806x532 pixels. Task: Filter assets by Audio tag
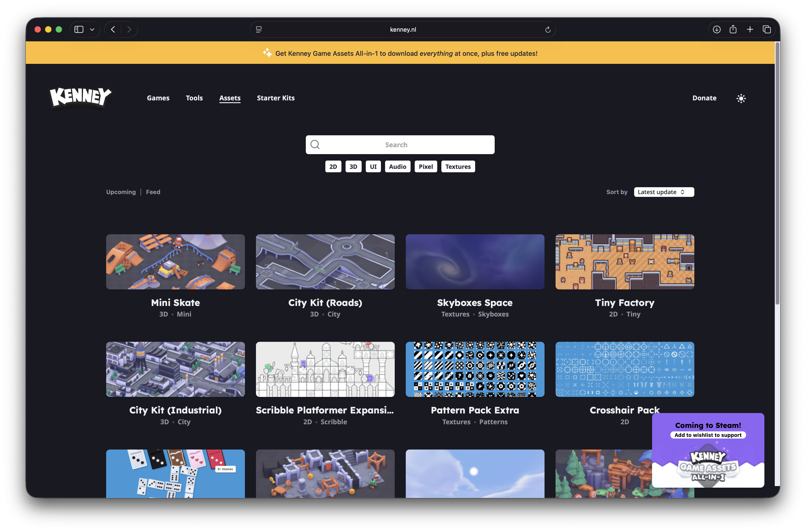(397, 167)
